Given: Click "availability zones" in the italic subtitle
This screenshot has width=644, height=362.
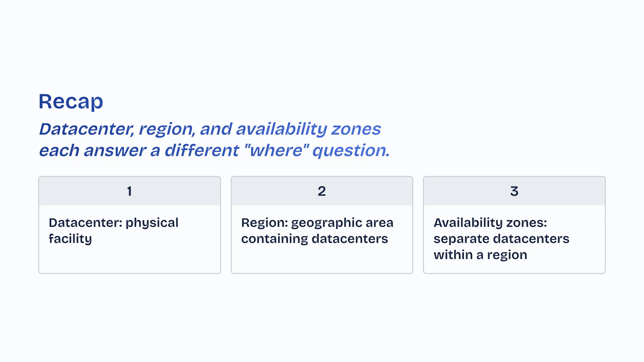Looking at the screenshot, I should [x=308, y=129].
